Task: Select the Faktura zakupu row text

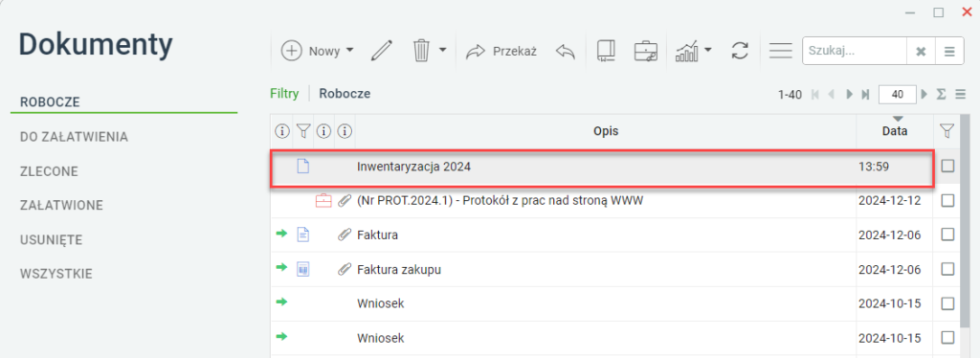Action: click(x=399, y=270)
